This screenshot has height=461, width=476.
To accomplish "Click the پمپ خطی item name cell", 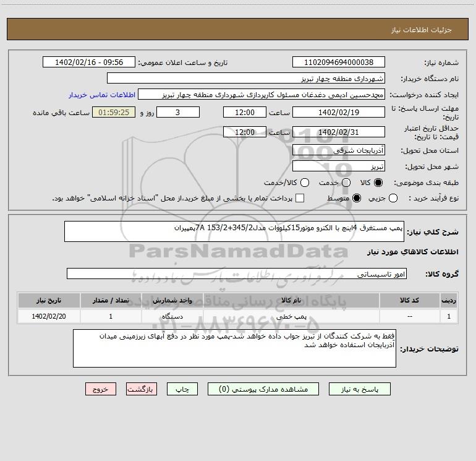I will 291,316.
